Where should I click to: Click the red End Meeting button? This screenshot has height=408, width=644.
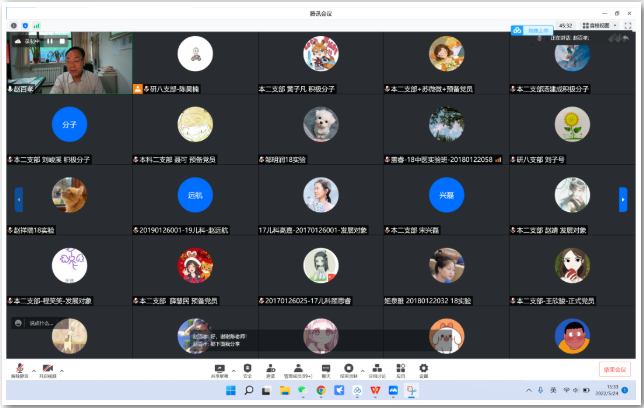tap(614, 370)
